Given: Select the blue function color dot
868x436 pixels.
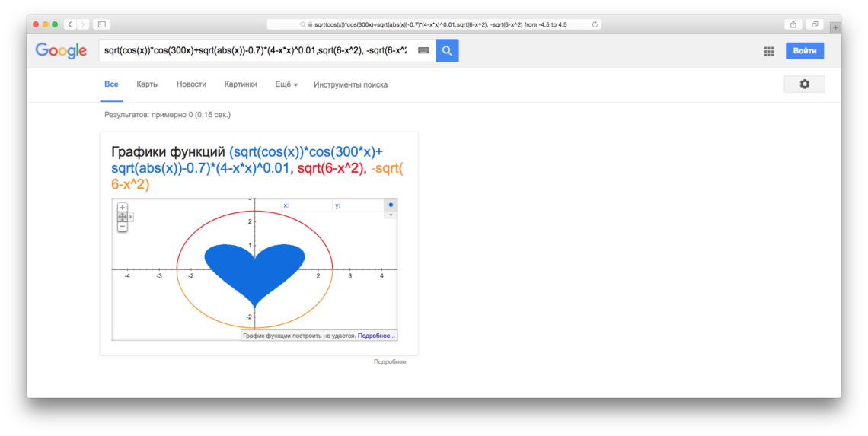Looking at the screenshot, I should (x=391, y=205).
